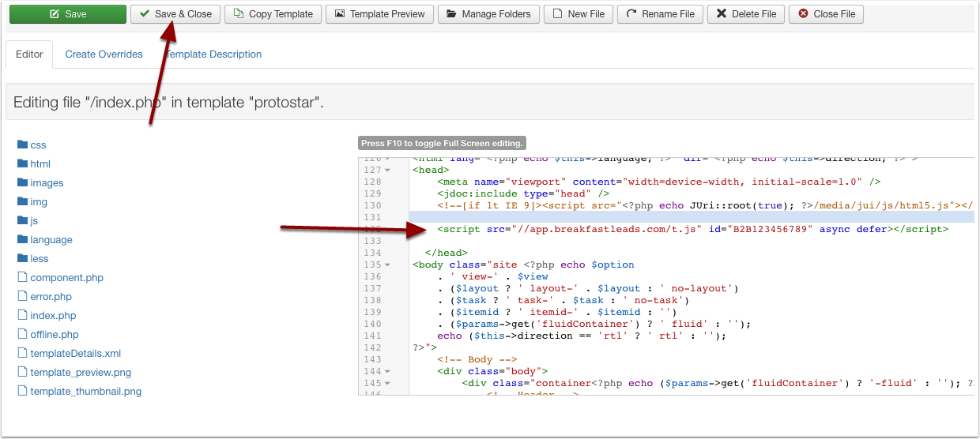
Task: Open the js folder
Action: [34, 221]
